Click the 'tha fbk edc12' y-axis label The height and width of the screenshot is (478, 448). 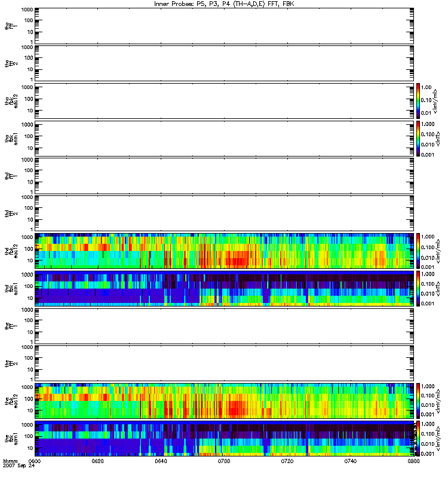coord(11,101)
